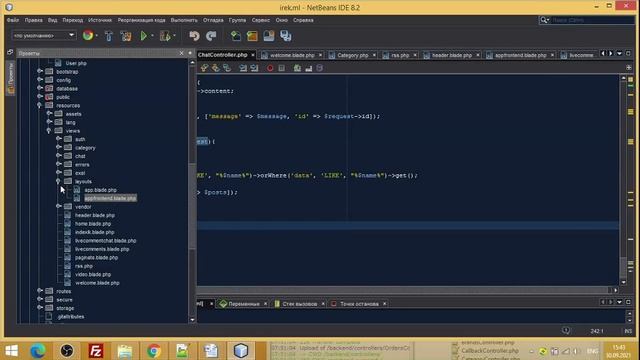The width and height of the screenshot is (640, 360).
Task: Open the default configuration dropdown
Action: point(44,36)
